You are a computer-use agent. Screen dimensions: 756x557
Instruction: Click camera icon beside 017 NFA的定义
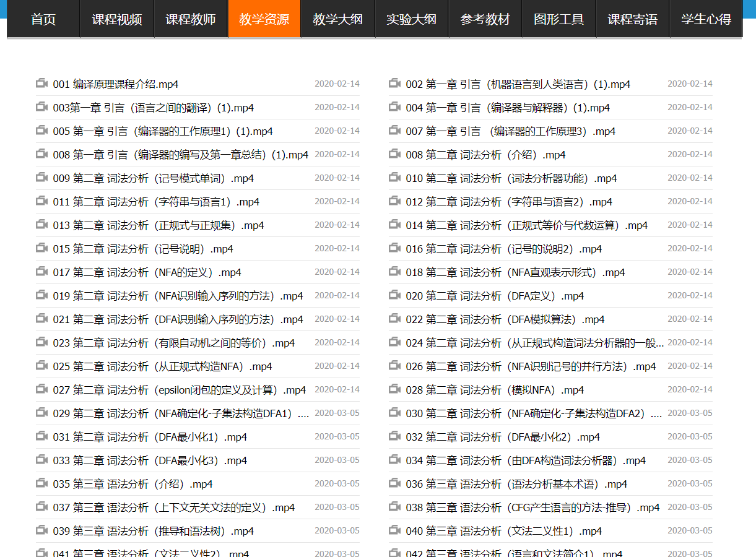tap(42, 272)
